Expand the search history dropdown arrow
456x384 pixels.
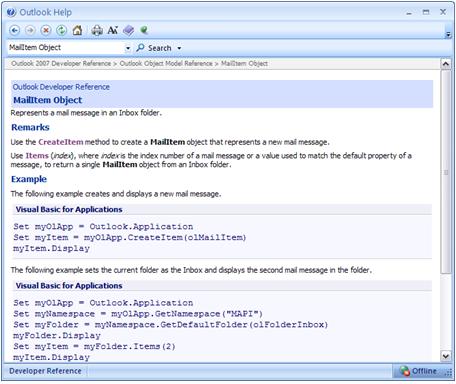coord(128,48)
